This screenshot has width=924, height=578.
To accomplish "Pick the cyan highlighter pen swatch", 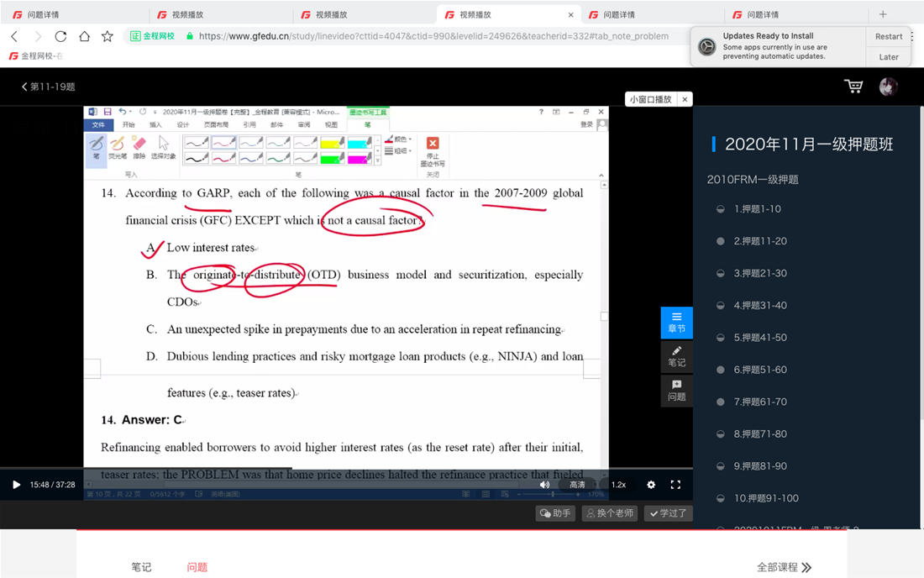I will tap(360, 143).
